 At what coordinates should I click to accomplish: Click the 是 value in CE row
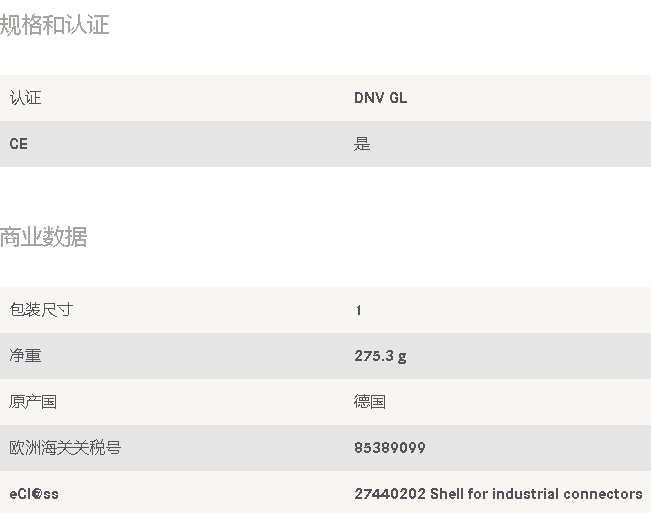coord(362,144)
